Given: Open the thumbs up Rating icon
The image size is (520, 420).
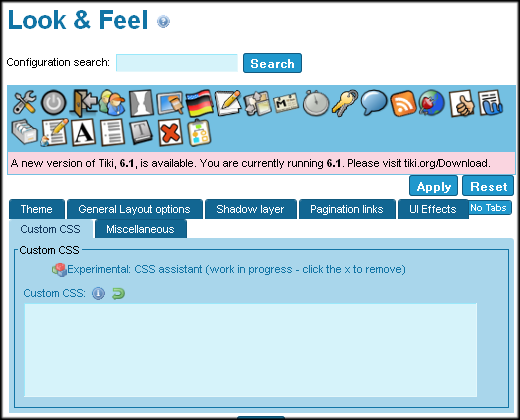Looking at the screenshot, I should [x=462, y=103].
